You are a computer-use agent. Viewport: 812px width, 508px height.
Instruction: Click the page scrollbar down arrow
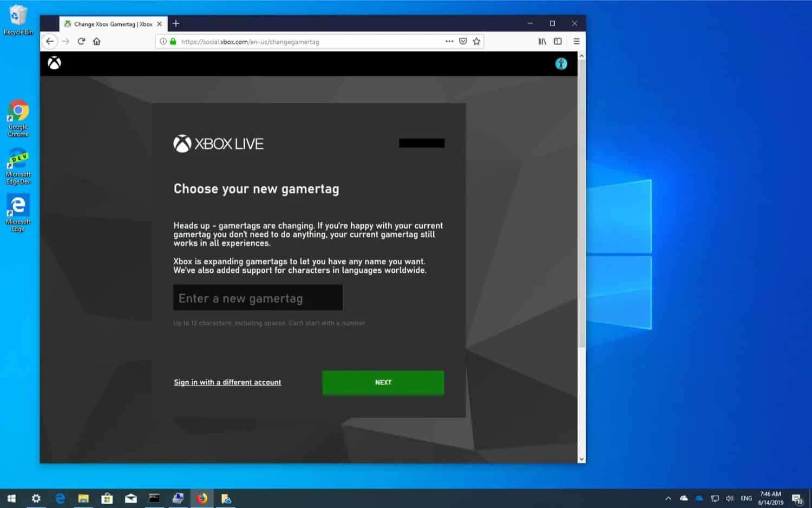pyautogui.click(x=581, y=459)
